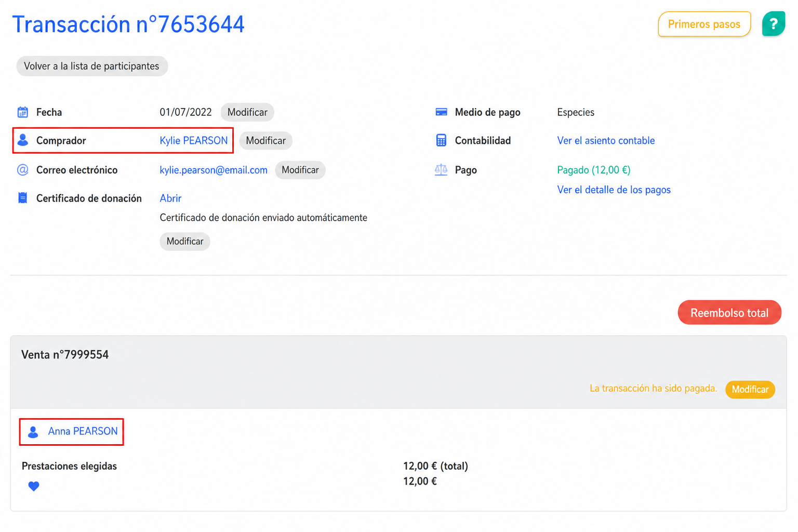Click the blue heart icon under Prestaciones elegidas

pyautogui.click(x=34, y=486)
